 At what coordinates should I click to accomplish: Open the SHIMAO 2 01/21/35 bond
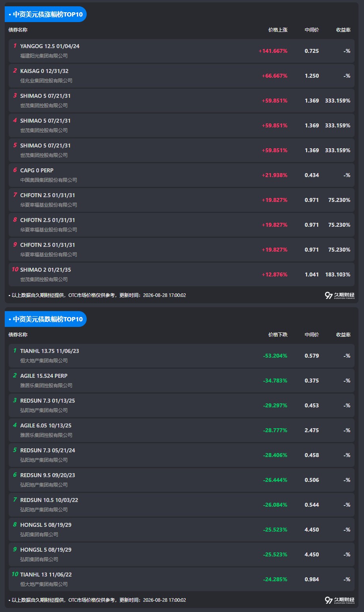point(182,274)
